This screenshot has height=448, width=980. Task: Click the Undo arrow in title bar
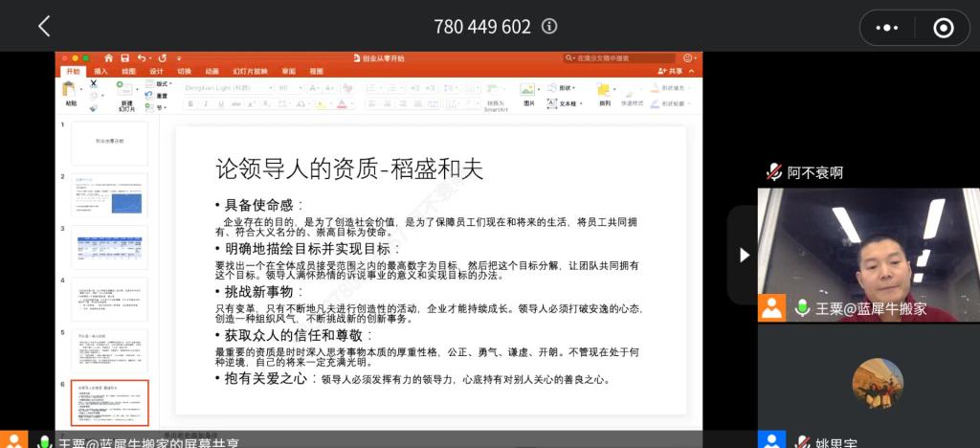142,58
